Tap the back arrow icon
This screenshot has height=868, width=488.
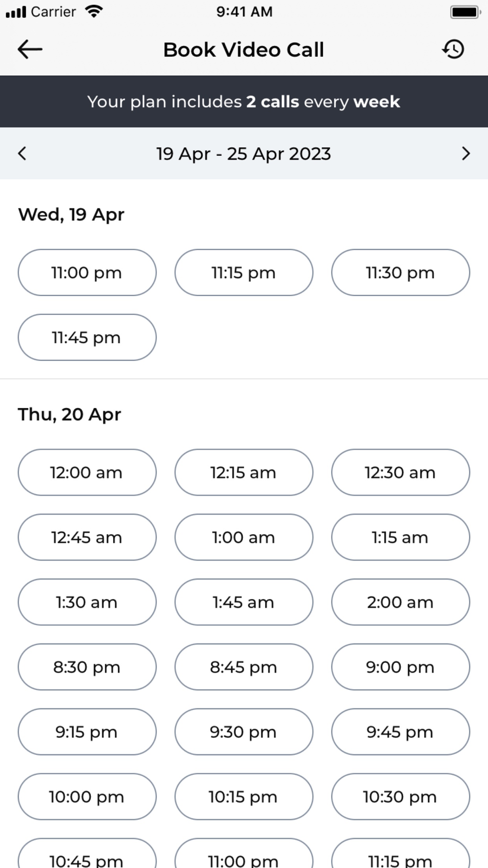tap(30, 49)
